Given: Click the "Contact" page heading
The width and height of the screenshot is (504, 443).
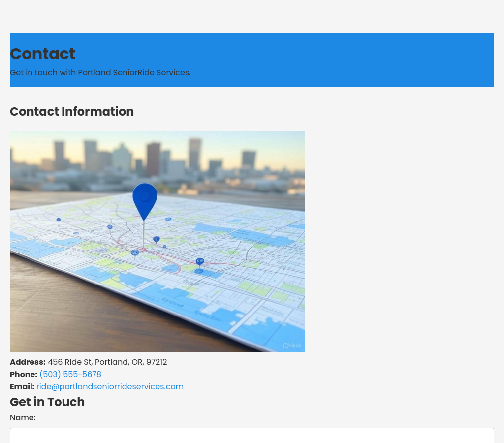Looking at the screenshot, I should [x=42, y=54].
